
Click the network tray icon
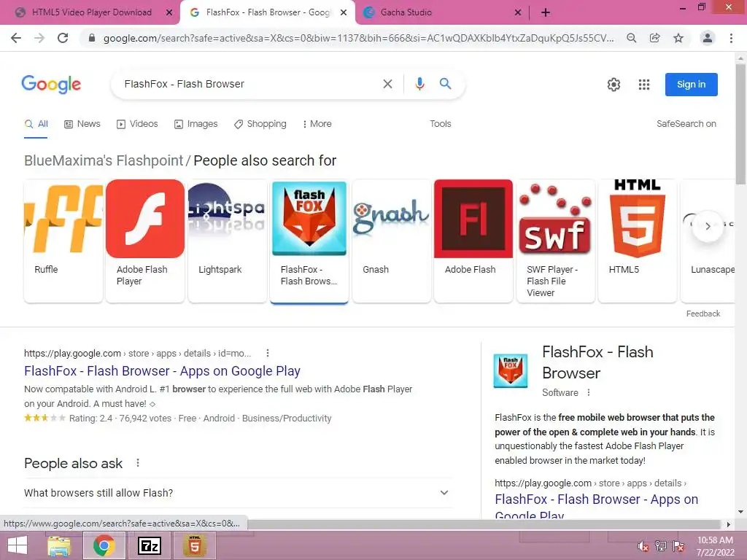[661, 546]
